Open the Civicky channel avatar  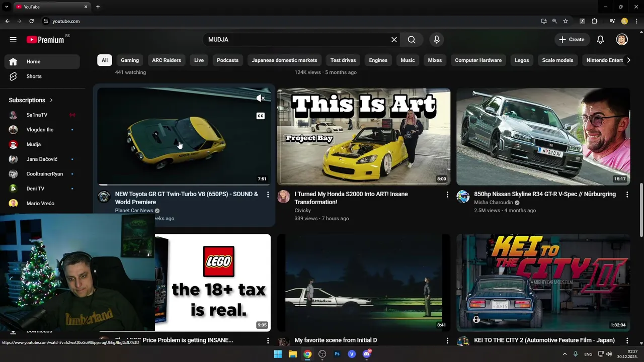pyautogui.click(x=284, y=197)
